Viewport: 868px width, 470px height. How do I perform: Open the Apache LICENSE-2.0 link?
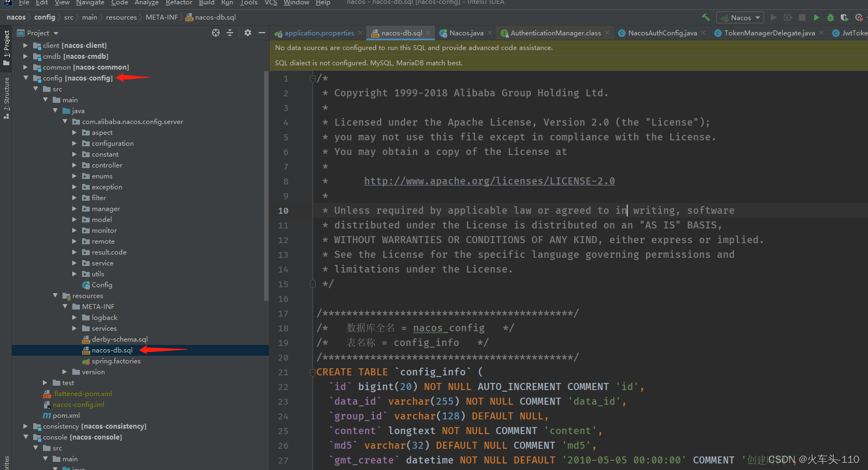489,181
